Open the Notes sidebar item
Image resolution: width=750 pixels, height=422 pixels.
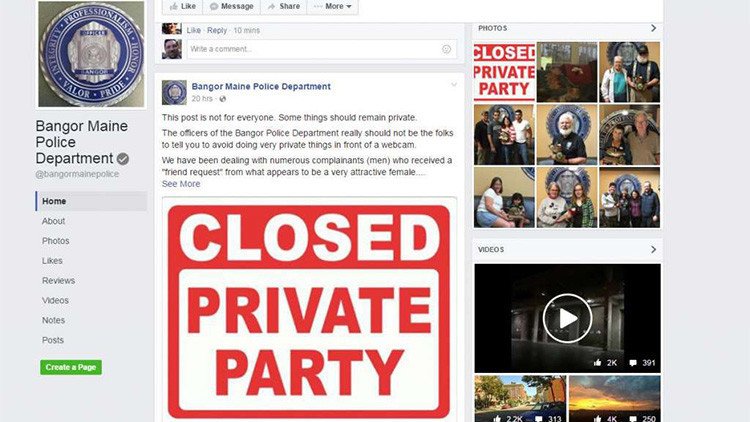tap(54, 321)
